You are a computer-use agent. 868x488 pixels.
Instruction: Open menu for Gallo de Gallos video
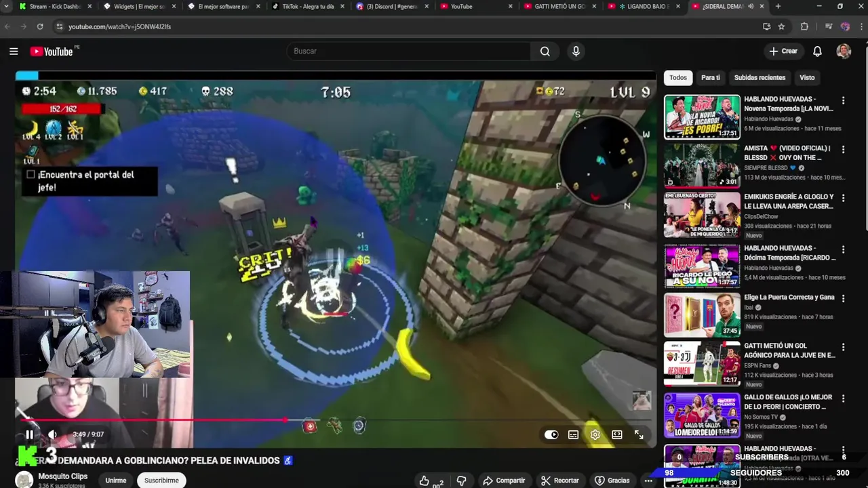[x=843, y=399]
